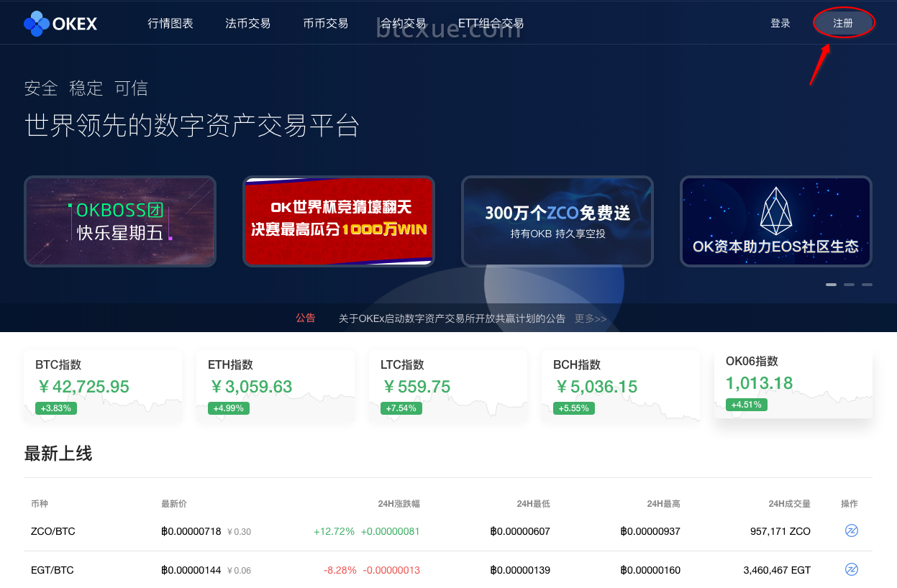897x588 pixels.
Task: Open the ETH指数 index card
Action: (276, 386)
